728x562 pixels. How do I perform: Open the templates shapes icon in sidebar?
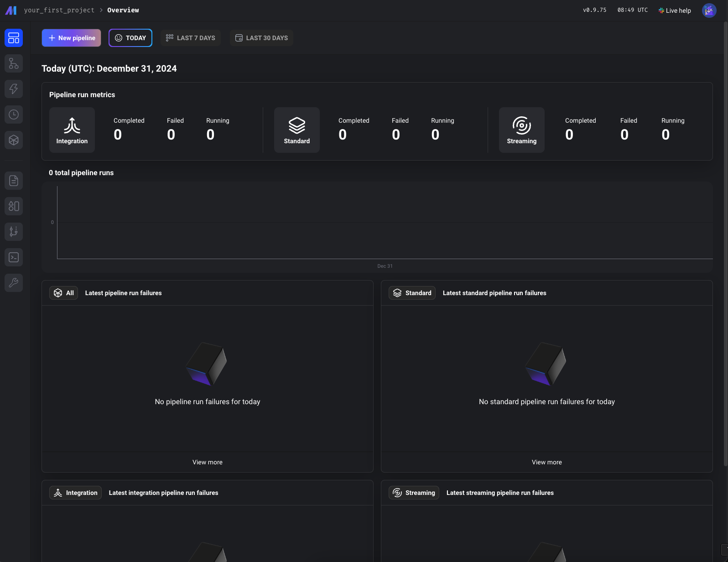click(x=14, y=206)
